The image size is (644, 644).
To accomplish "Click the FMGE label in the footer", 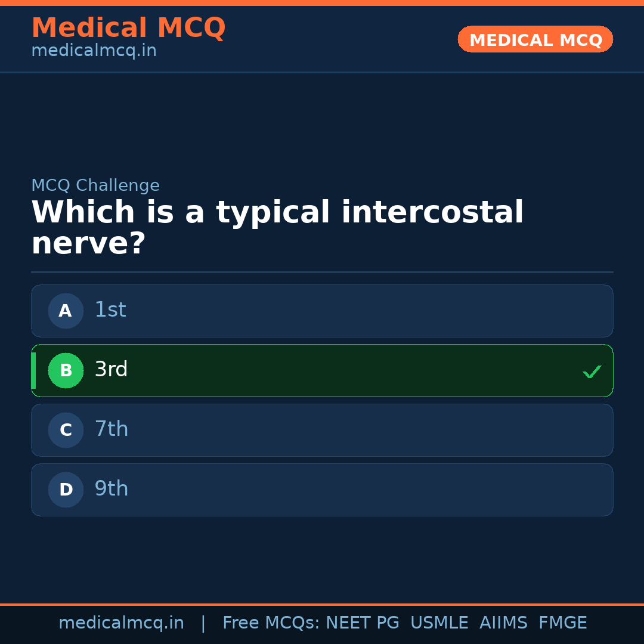I will (x=562, y=623).
